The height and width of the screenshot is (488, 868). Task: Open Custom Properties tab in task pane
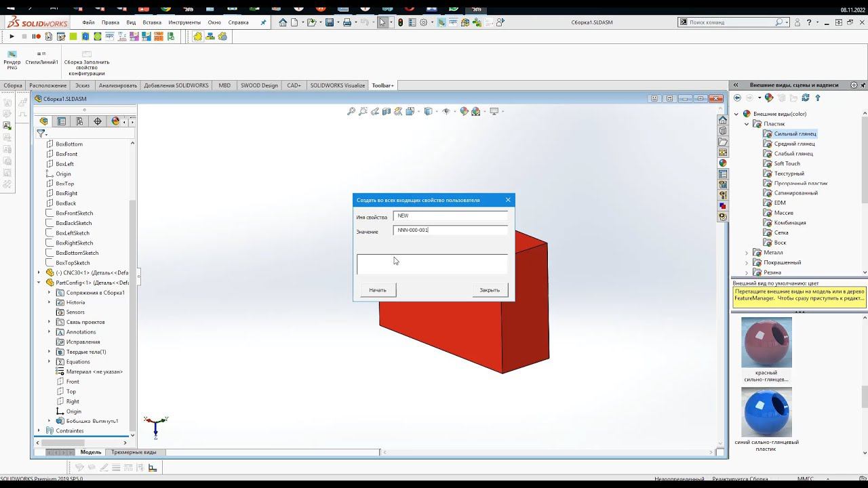coord(723,174)
